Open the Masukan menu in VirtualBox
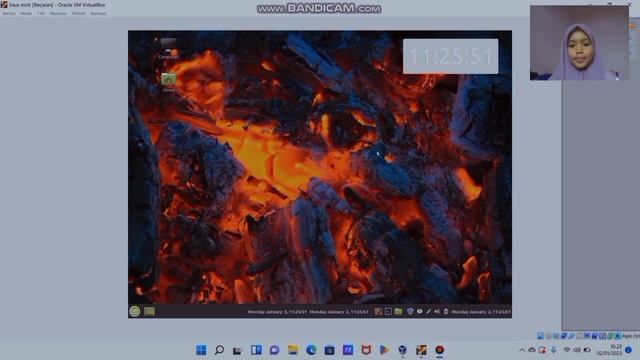Screen dimensions: 640x360 [58, 13]
